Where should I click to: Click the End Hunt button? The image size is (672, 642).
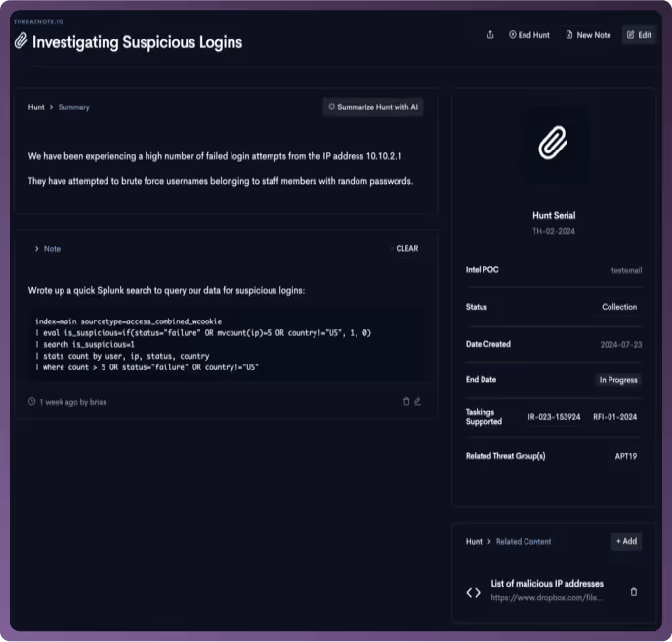coord(529,35)
